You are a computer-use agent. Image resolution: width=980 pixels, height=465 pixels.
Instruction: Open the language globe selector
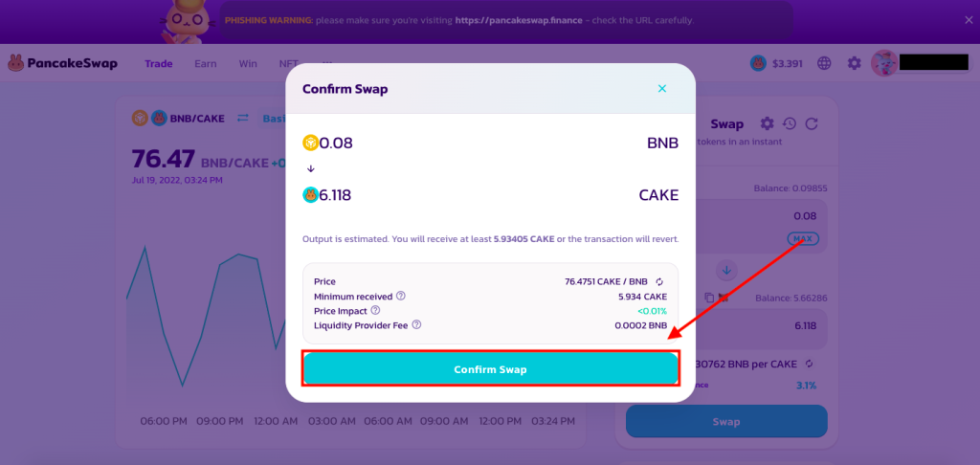pyautogui.click(x=824, y=63)
